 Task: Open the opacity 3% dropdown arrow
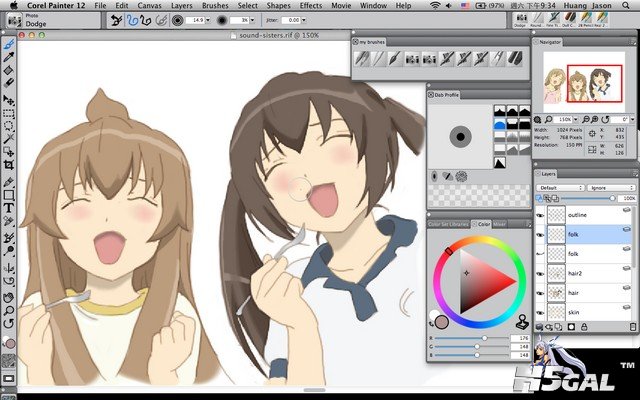252,20
